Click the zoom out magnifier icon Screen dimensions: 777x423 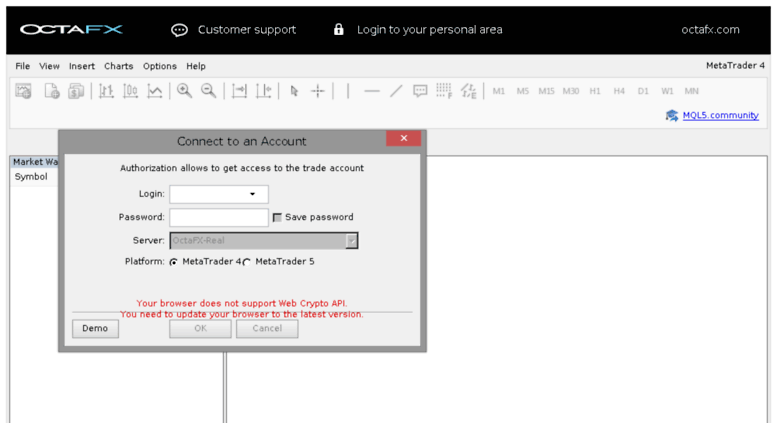208,91
